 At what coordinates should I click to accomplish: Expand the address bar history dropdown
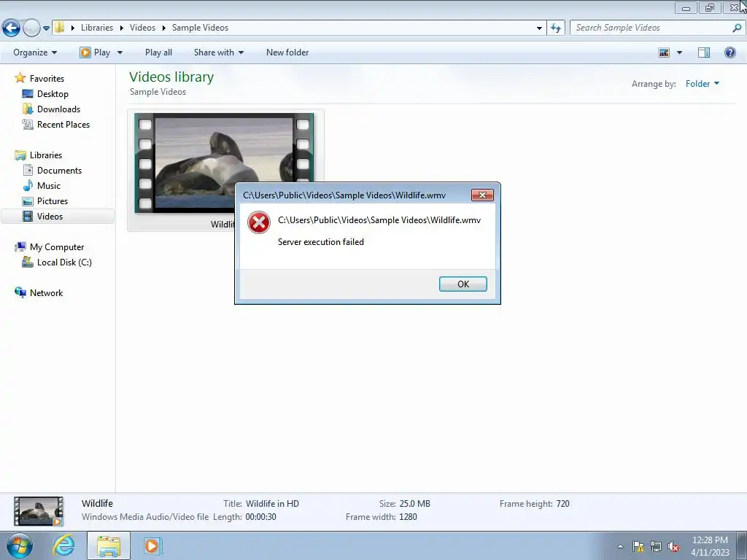pyautogui.click(x=539, y=28)
